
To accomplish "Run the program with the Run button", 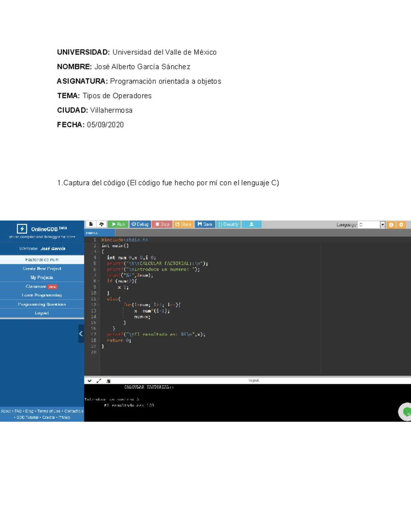I will tap(118, 224).
